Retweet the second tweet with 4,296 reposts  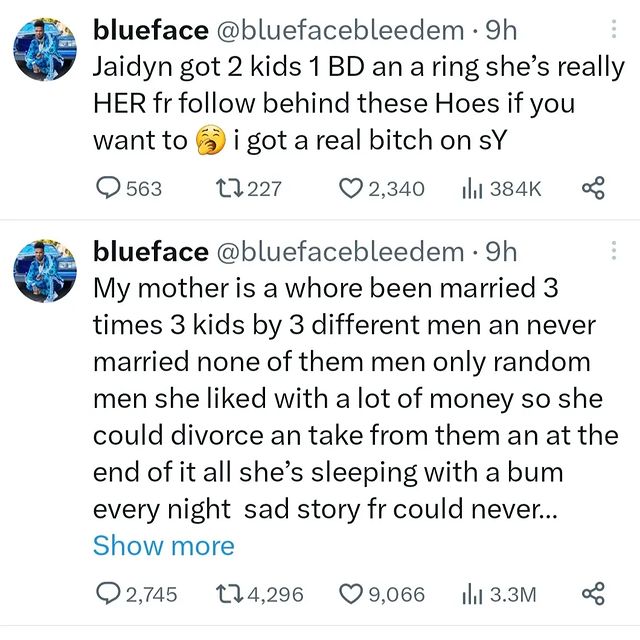point(259,594)
